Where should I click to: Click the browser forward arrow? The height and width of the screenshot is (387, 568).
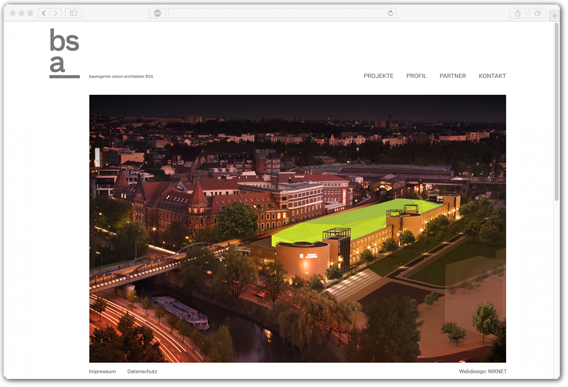click(56, 13)
